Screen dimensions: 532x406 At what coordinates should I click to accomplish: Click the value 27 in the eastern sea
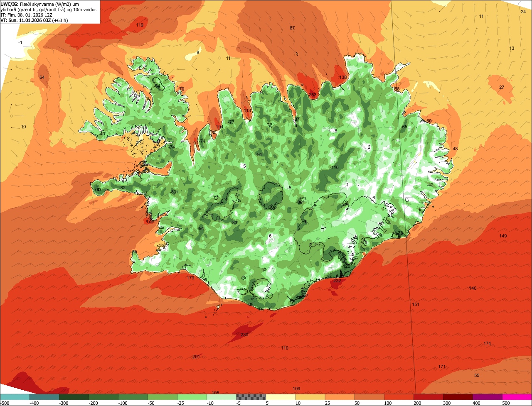point(502,87)
